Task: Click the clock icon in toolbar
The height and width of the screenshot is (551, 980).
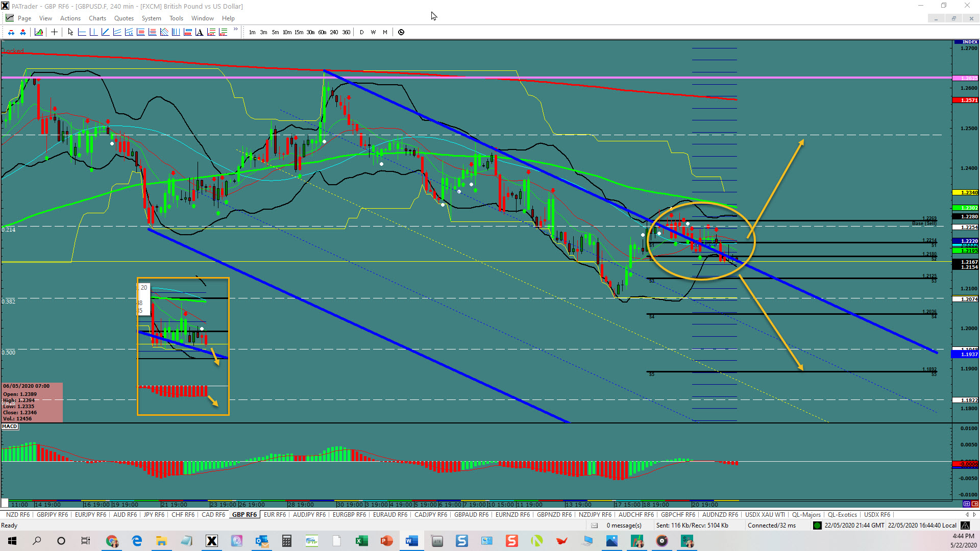Action: 401,32
